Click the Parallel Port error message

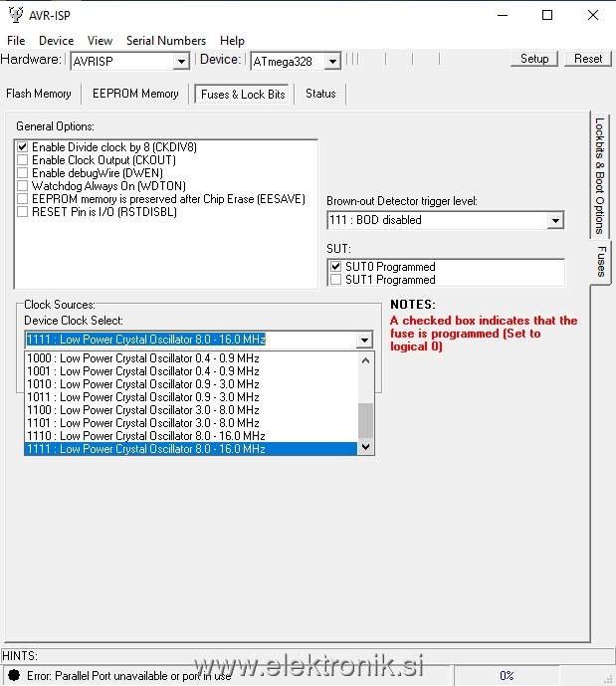point(129,676)
